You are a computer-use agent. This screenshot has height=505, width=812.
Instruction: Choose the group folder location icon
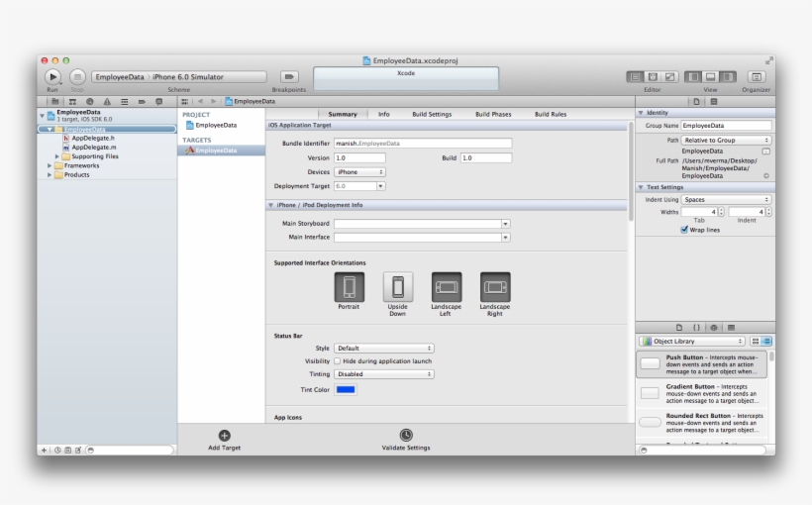point(766,151)
